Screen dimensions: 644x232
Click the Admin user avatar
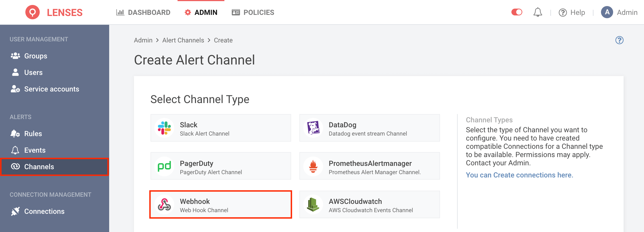(607, 12)
